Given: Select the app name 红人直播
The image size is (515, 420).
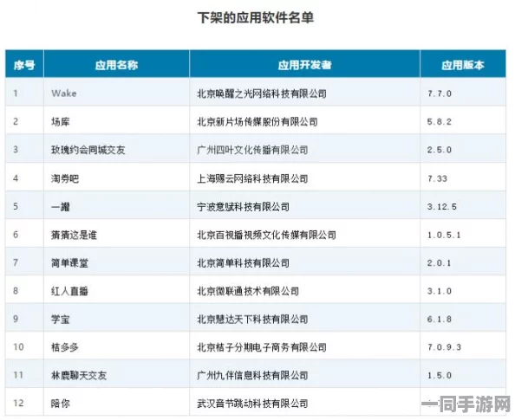Looking at the screenshot, I should (x=69, y=291).
